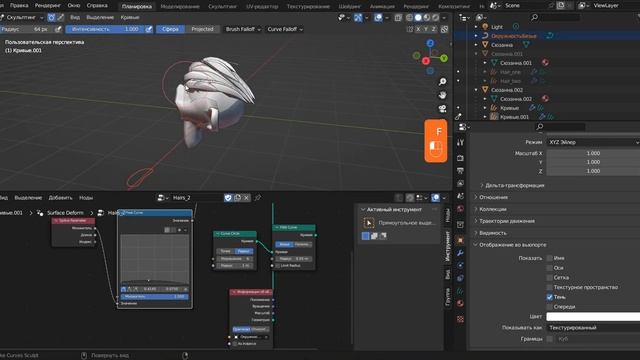Image resolution: width=640 pixels, height=360 pixels.
Task: Enable the Текстурное пространство checkbox
Action: 549,287
